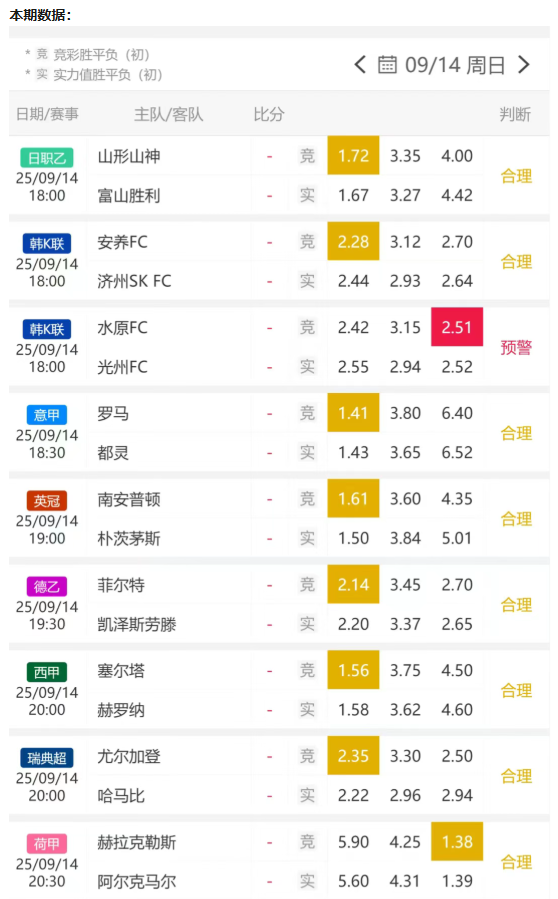558x899 pixels.
Task: Click the next date right chevron
Action: pyautogui.click(x=523, y=65)
